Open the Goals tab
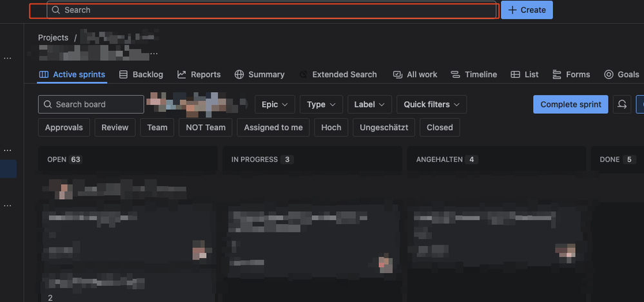This screenshot has width=644, height=302. click(621, 74)
